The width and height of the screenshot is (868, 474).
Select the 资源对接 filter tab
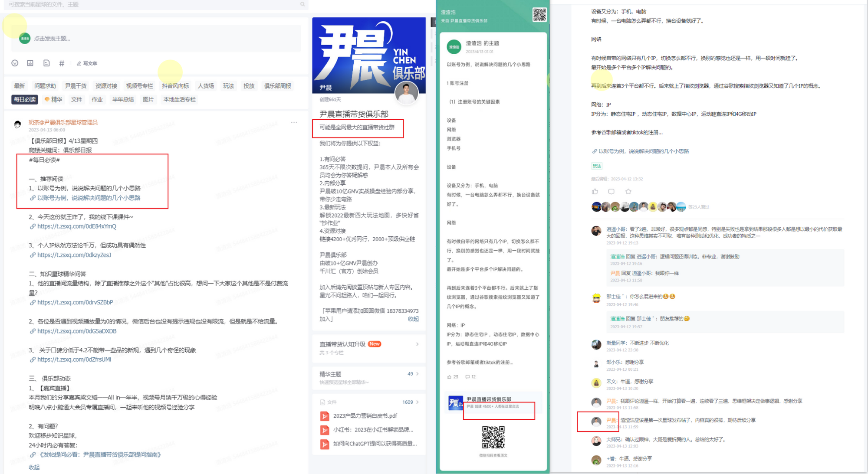click(x=107, y=86)
